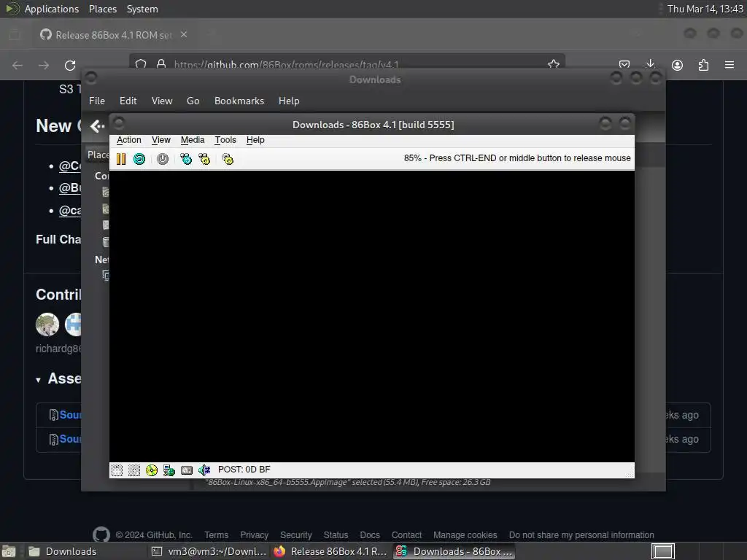This screenshot has width=747, height=560.
Task: Open GitHub Security footer link
Action: (x=296, y=535)
